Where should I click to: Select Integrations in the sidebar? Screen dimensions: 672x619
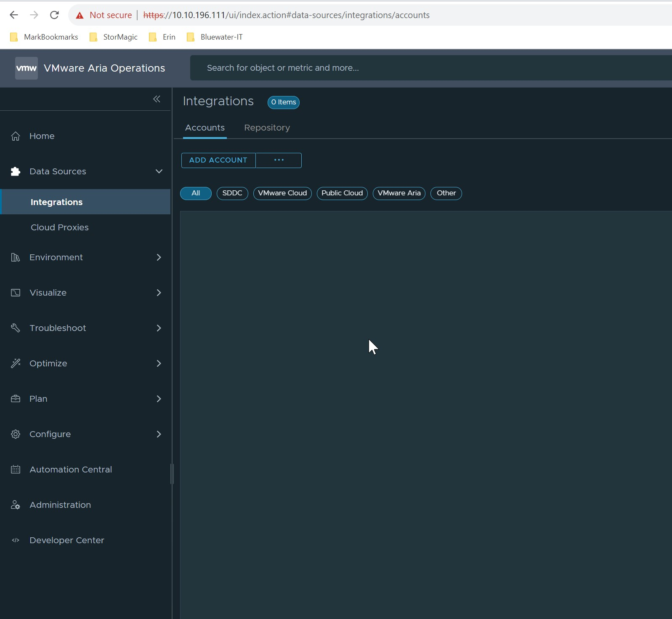click(85, 202)
